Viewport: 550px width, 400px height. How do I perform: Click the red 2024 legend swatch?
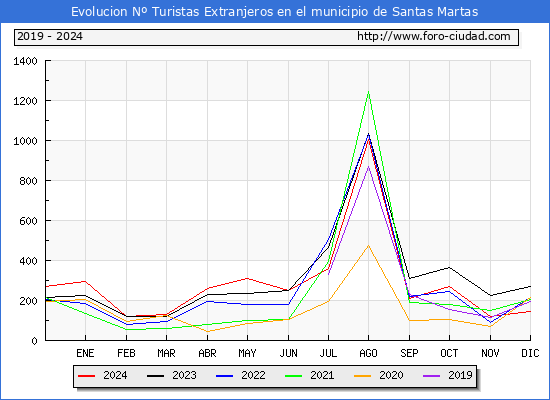(87, 376)
